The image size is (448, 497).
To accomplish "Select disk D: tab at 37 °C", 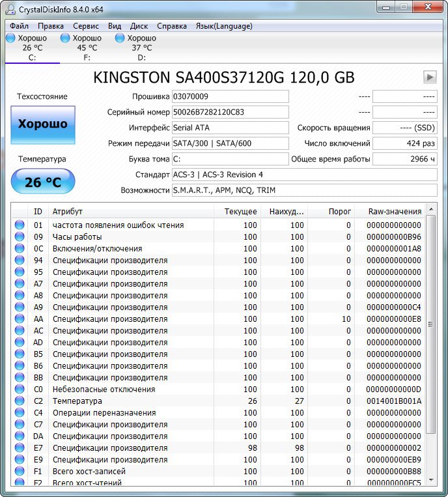I will click(141, 48).
